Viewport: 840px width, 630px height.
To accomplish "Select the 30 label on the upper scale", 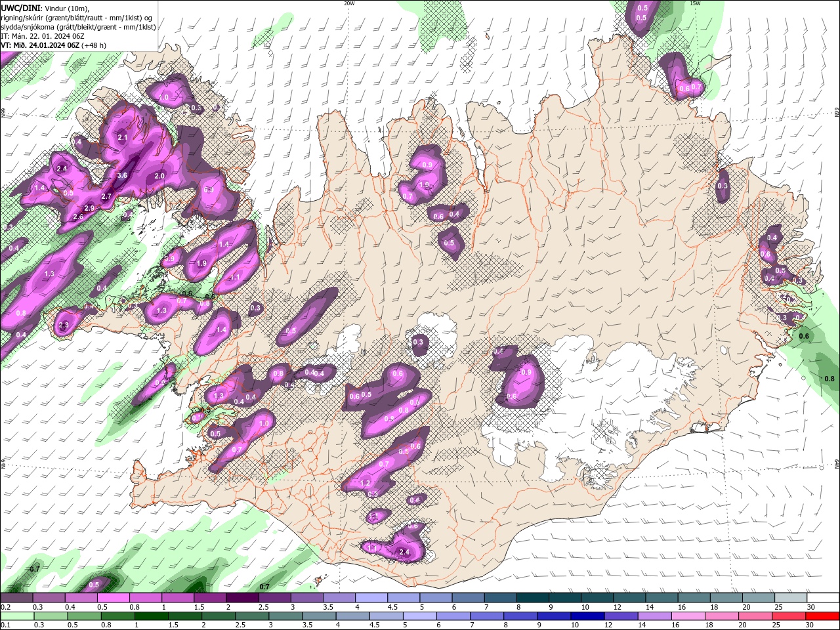I will (x=810, y=607).
